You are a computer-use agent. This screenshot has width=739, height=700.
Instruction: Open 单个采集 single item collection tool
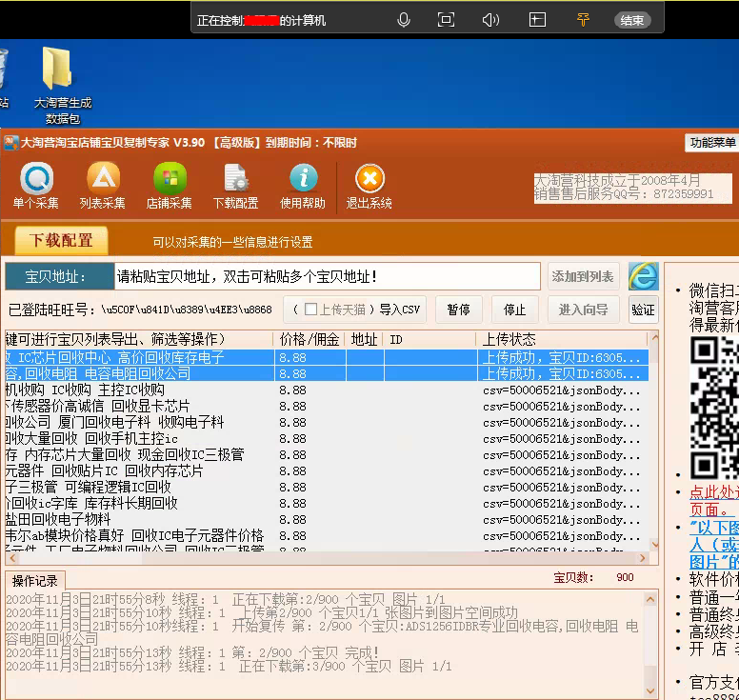click(36, 186)
